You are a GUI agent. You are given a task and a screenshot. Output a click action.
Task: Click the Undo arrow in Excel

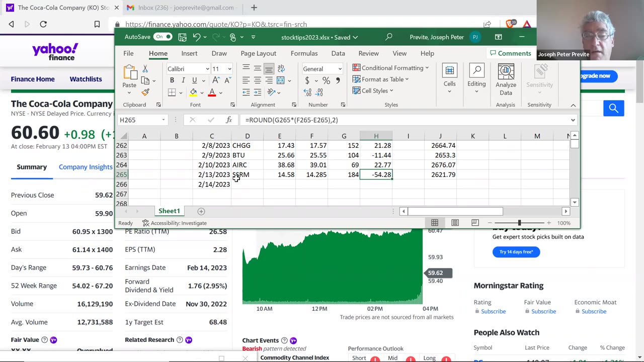click(x=197, y=37)
